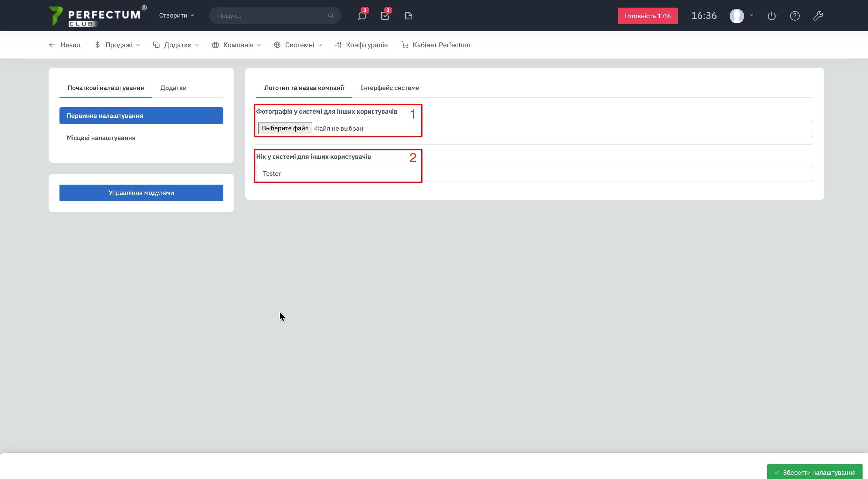Screen dimensions: 868x479
Task: Click the wrench settings icon
Action: [x=818, y=16]
